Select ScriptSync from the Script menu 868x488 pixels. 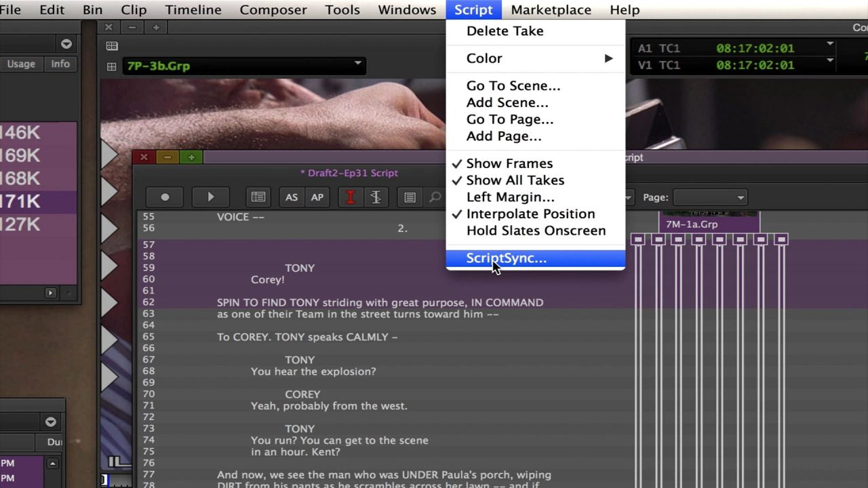pyautogui.click(x=506, y=258)
